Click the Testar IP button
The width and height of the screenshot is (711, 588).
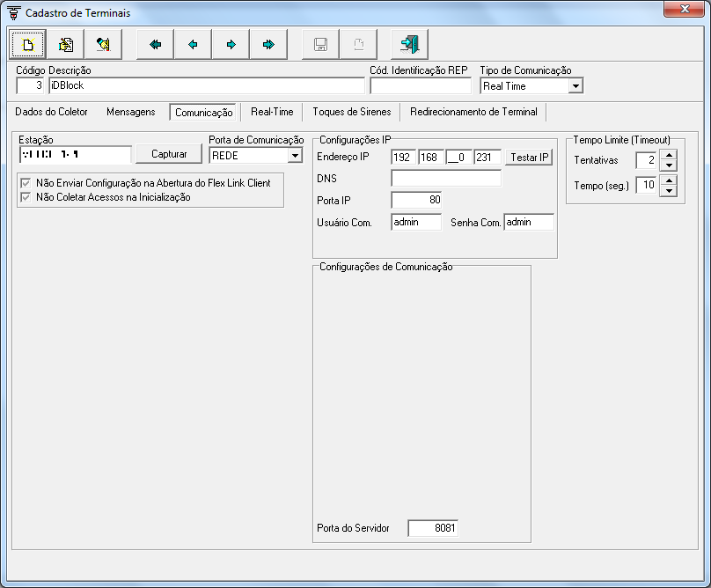pos(529,158)
